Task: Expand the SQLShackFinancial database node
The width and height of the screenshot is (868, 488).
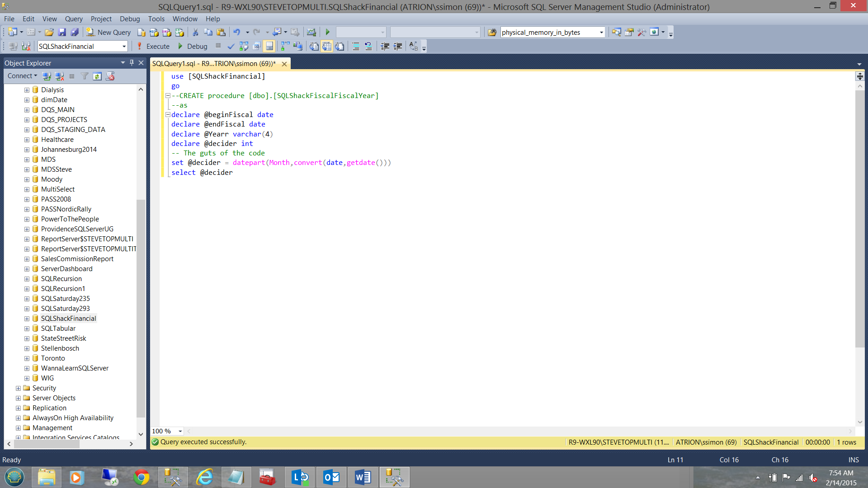Action: 27,319
